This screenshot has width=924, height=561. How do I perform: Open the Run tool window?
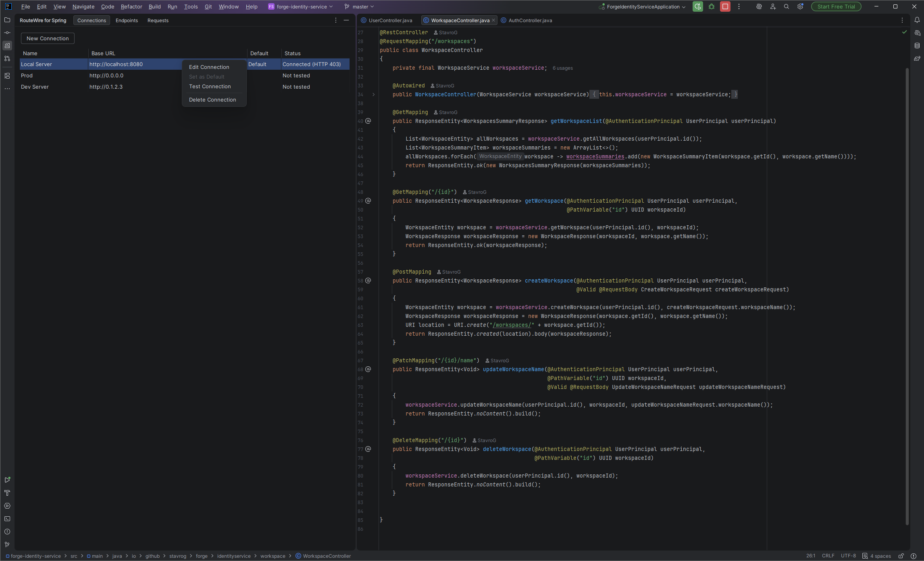pyautogui.click(x=7, y=480)
